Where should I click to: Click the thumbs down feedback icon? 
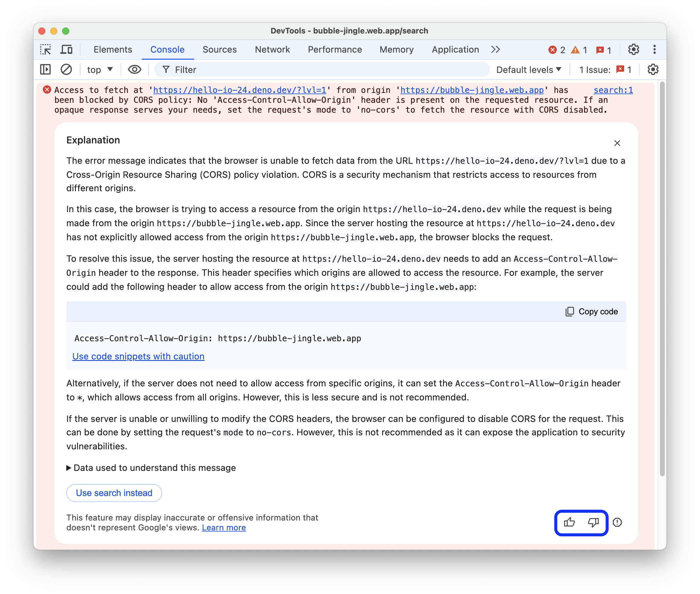[593, 522]
